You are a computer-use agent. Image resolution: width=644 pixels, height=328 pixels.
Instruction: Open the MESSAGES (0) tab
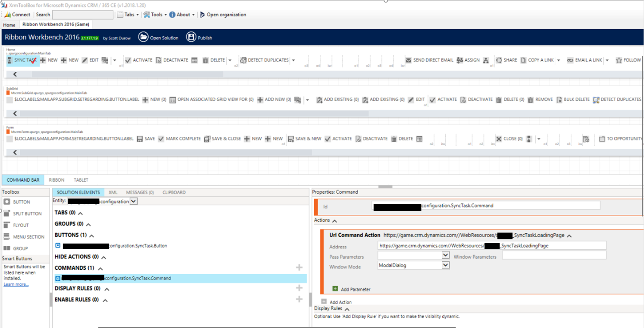coord(140,192)
